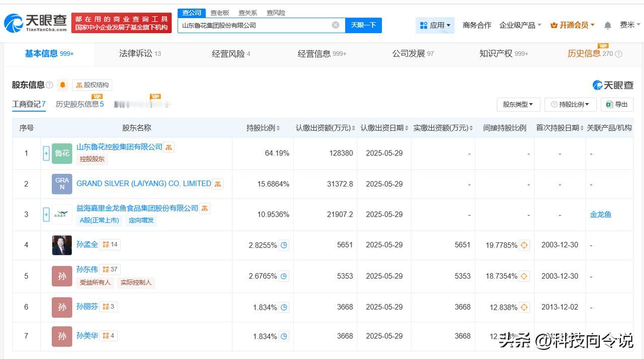Switch to 查老板 search mode tab

220,13
